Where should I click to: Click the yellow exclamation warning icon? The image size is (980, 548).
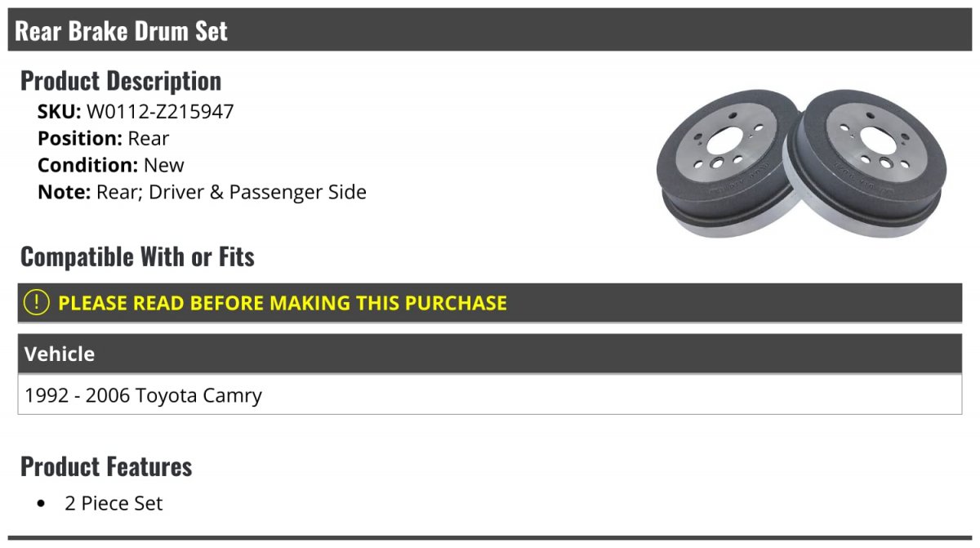pyautogui.click(x=37, y=302)
